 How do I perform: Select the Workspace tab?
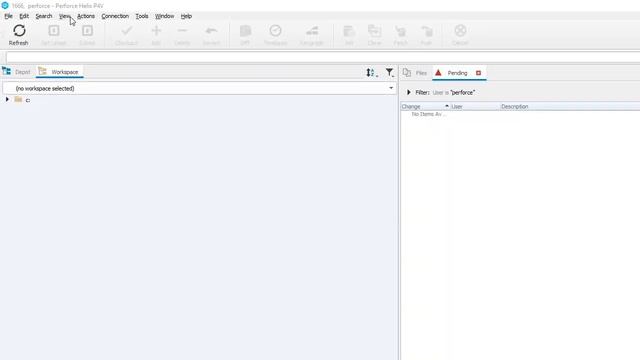60,72
